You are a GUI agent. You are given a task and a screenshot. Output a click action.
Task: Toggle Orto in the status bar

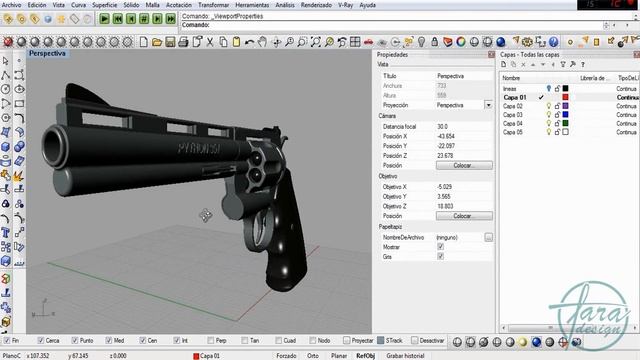point(313,356)
